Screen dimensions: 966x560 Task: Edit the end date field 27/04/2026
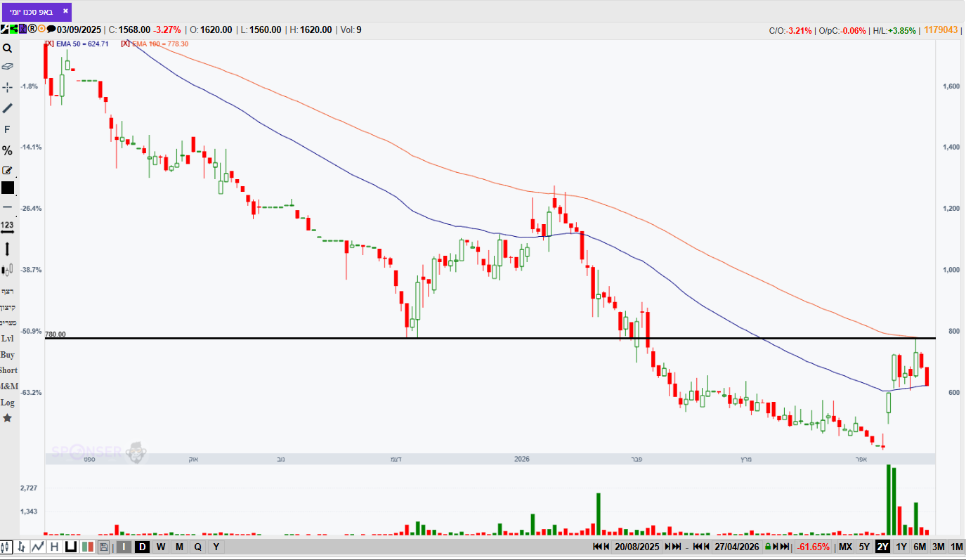pyautogui.click(x=737, y=547)
